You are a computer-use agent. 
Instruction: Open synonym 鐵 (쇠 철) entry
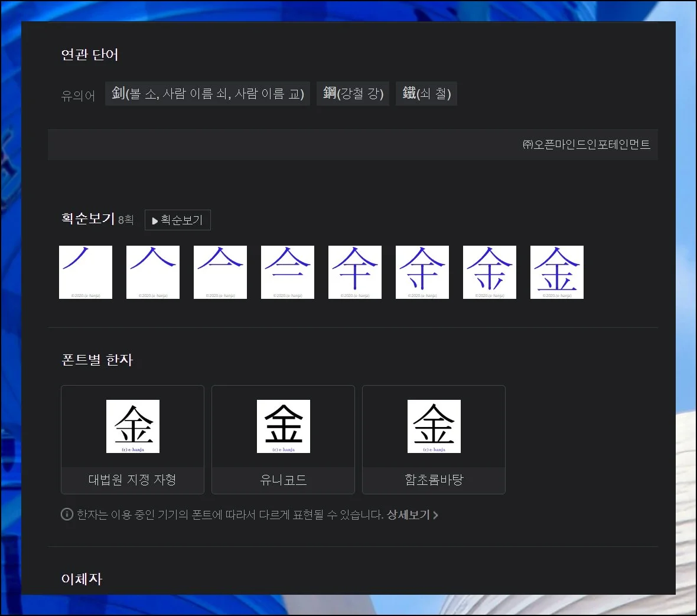coord(426,93)
